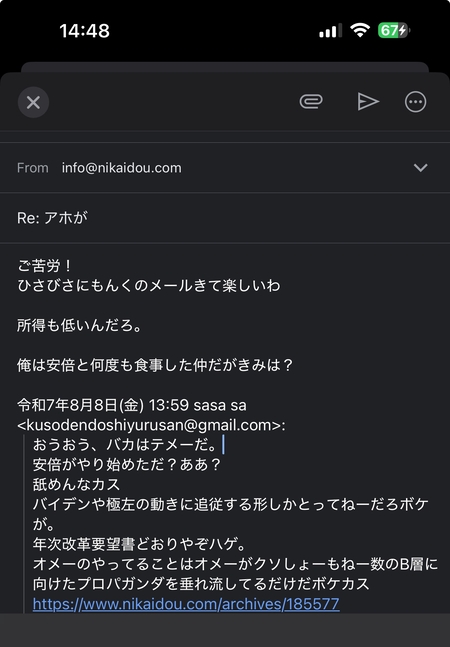This screenshot has width=450, height=647.
Task: Open the three-dot more options menu
Action: pyautogui.click(x=415, y=102)
